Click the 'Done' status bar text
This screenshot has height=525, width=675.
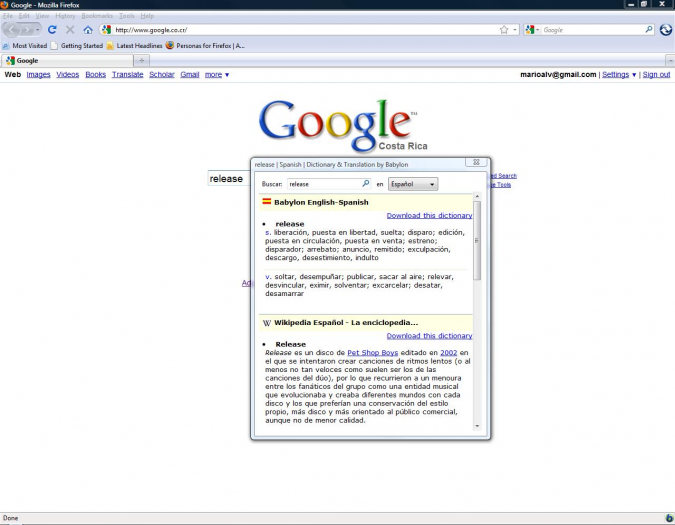(x=10, y=518)
